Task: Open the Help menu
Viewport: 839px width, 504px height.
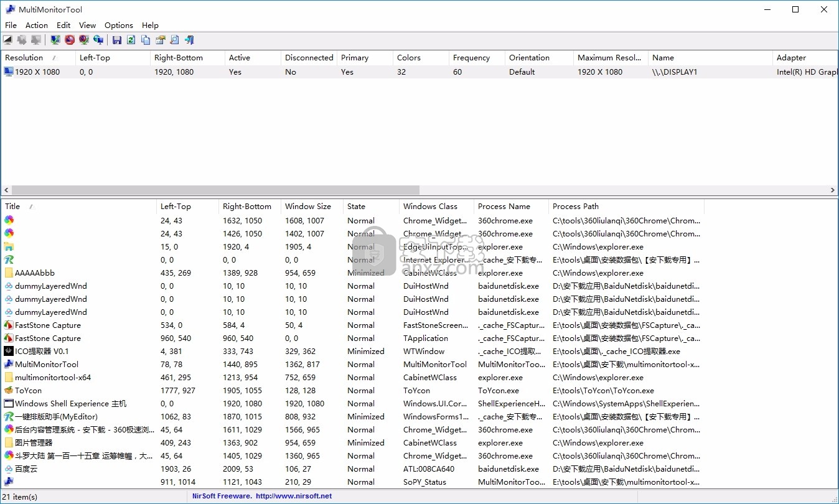Action: (150, 25)
